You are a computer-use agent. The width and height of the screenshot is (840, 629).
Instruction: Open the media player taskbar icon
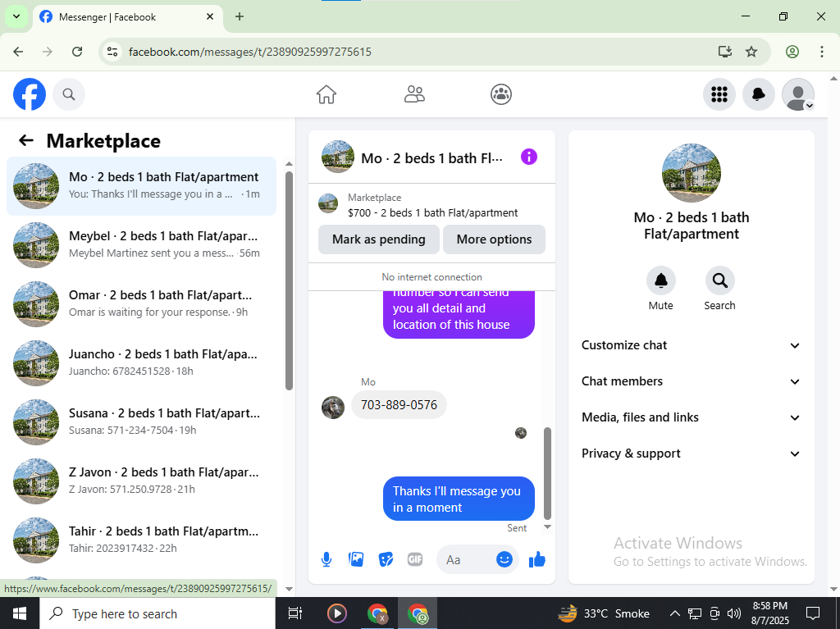point(337,613)
